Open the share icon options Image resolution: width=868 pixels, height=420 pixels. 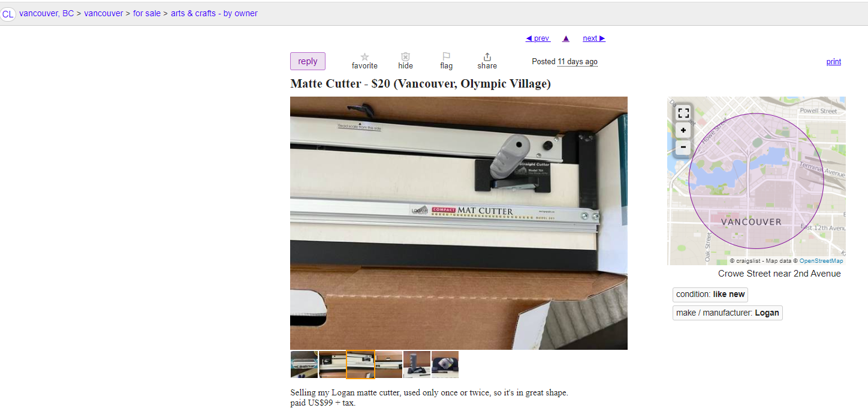point(487,57)
